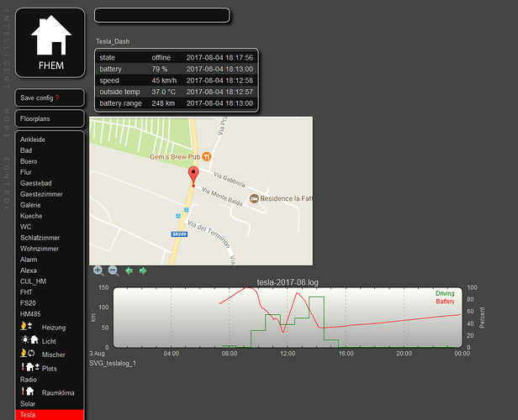Open the Wohnzimmer room
The width and height of the screenshot is (518, 420).
[40, 249]
